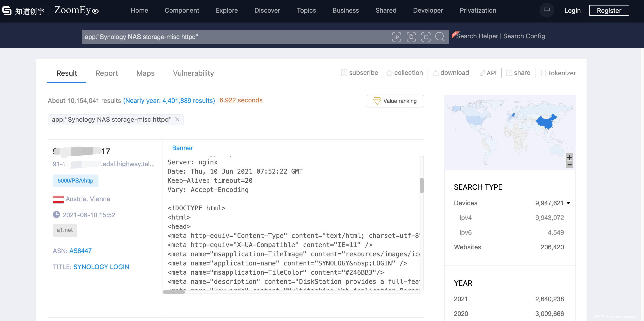Click the collection star icon
Screen dimensions: 644x321
tap(389, 73)
